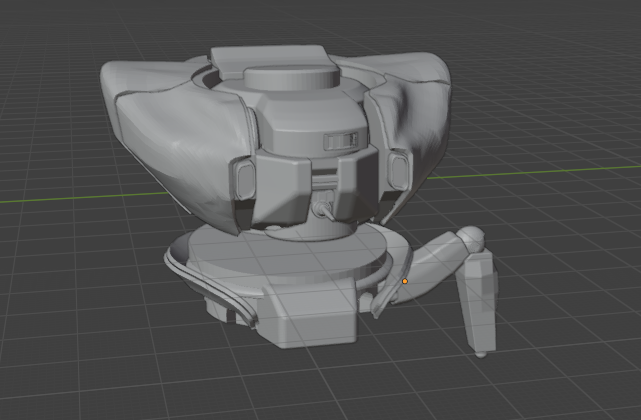Click the spherical leg joint
This screenshot has height=420, width=641.
tap(470, 240)
